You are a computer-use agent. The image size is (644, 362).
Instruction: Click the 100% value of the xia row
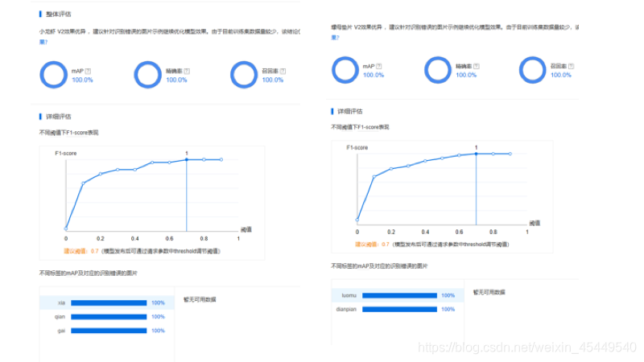[158, 303]
